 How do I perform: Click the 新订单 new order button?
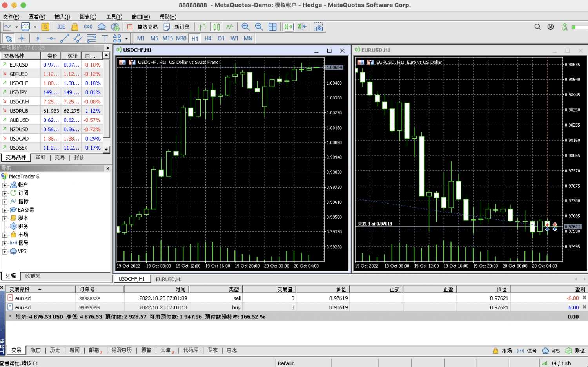[177, 27]
